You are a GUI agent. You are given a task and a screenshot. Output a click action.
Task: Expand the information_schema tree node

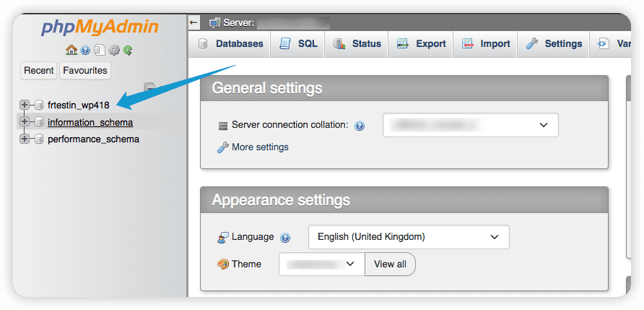coord(25,122)
